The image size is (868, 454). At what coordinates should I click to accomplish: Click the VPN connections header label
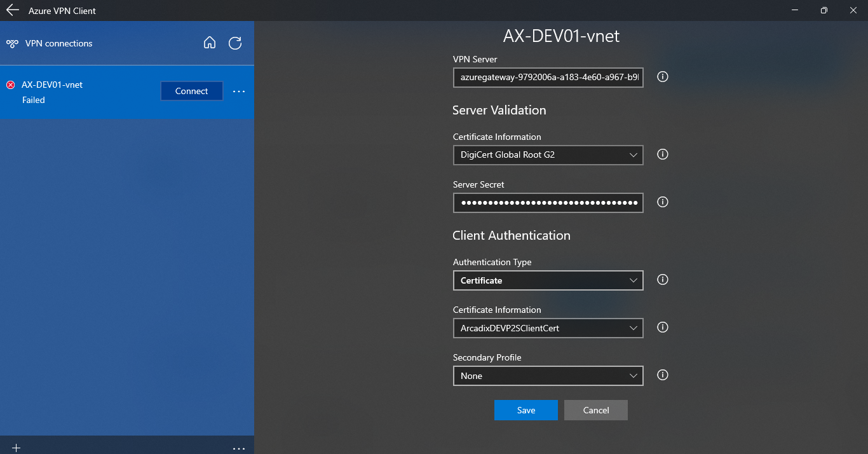pos(59,43)
